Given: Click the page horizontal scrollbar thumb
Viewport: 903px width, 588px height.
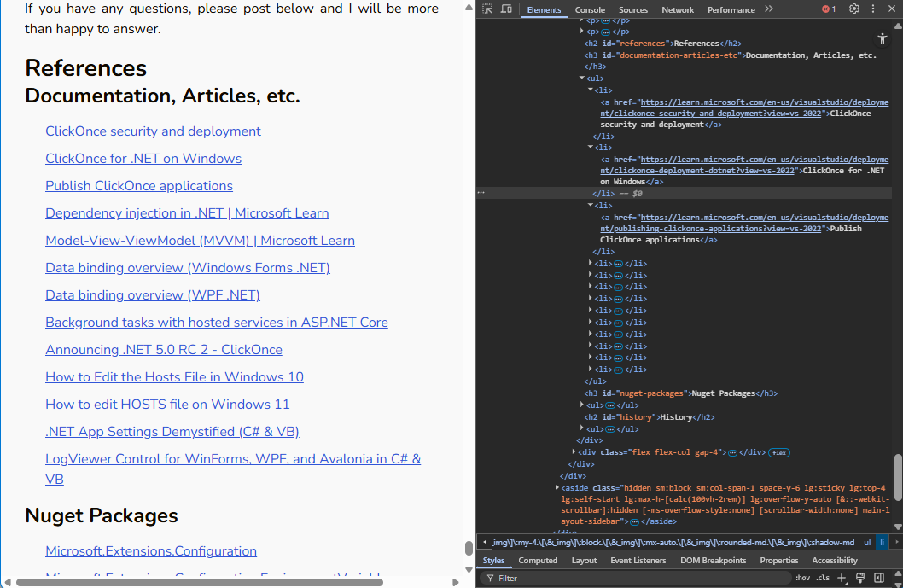Looking at the screenshot, I should [x=199, y=582].
